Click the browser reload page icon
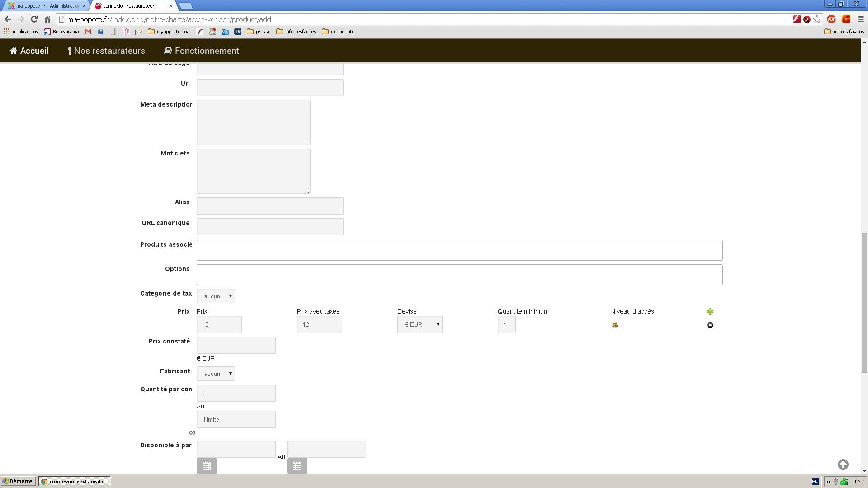 (x=34, y=19)
